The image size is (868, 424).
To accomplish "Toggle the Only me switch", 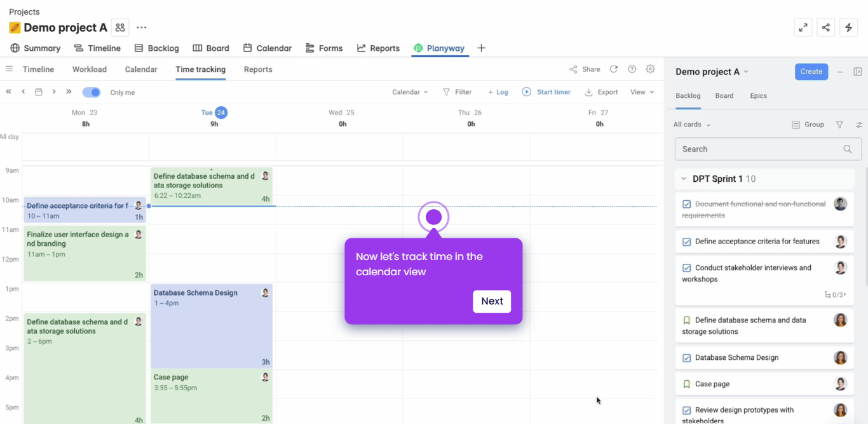I will click(92, 92).
